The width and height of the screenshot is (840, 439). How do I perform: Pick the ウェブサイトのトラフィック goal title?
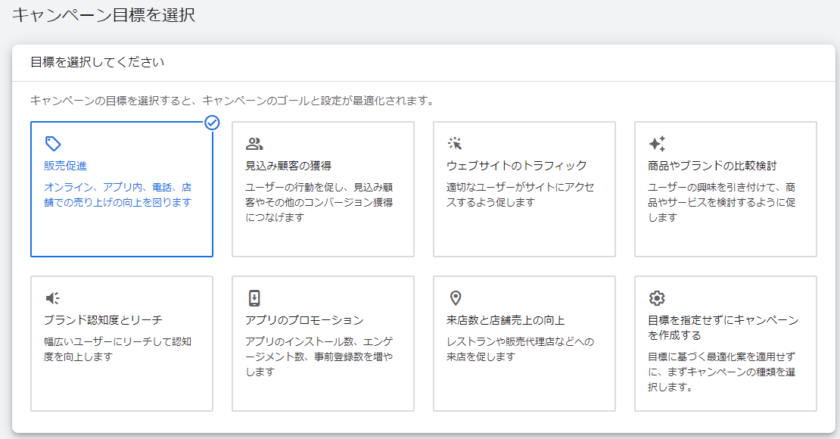[516, 166]
